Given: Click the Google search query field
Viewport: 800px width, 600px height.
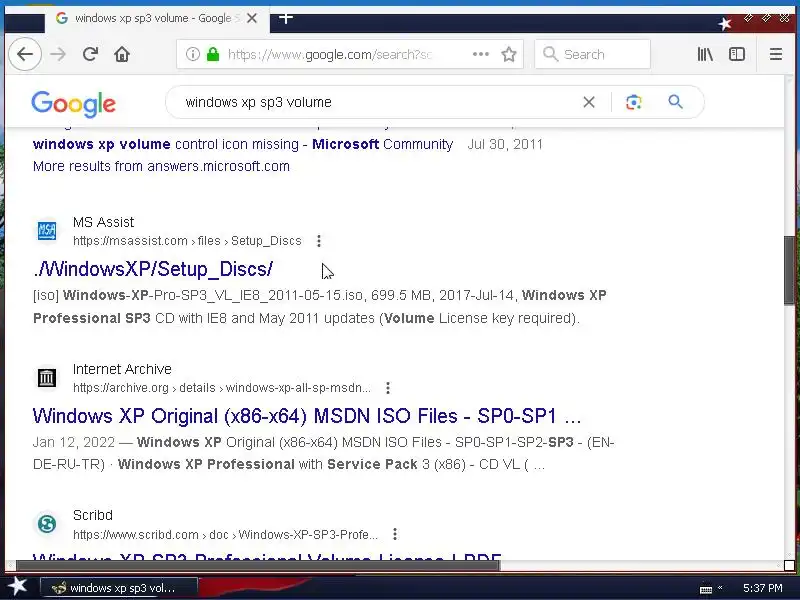Looking at the screenshot, I should click(378, 102).
